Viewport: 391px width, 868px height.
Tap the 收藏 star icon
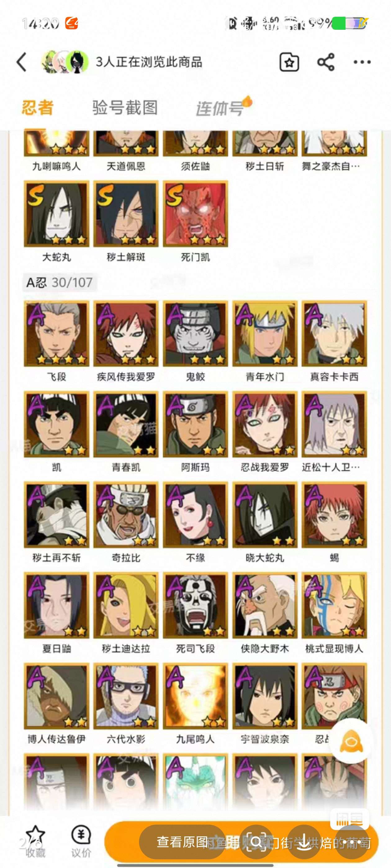tap(35, 835)
